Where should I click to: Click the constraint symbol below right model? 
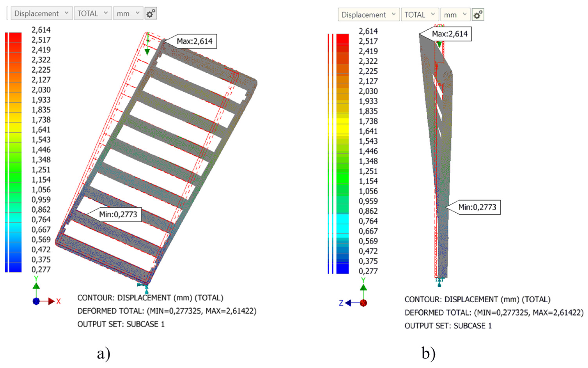click(x=439, y=283)
